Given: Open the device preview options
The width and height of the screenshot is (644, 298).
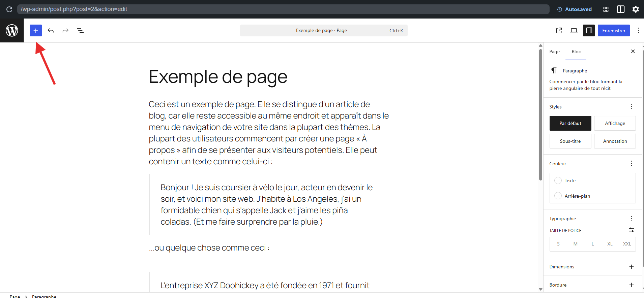Looking at the screenshot, I should (574, 31).
